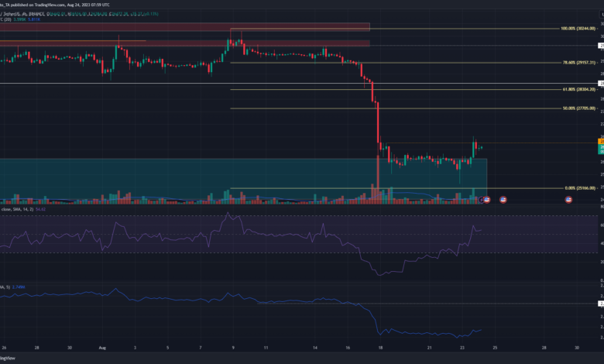Click the middle US flag event icon

click(504, 199)
